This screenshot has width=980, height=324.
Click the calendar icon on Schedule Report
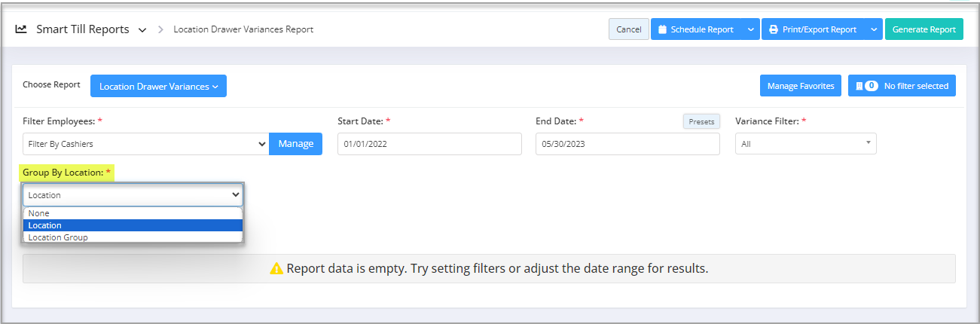click(662, 29)
